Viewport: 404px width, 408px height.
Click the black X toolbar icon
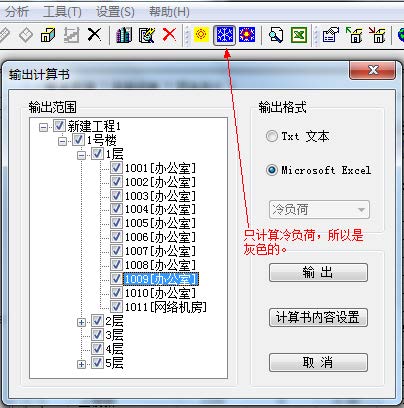94,35
